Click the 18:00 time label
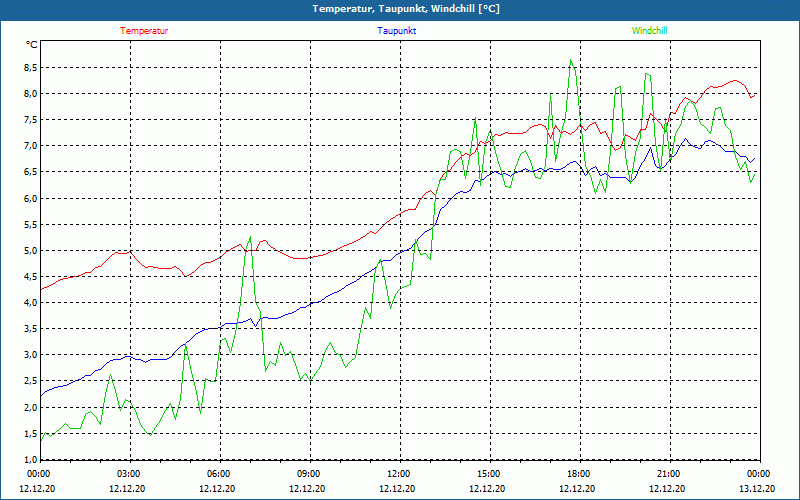 (x=578, y=474)
